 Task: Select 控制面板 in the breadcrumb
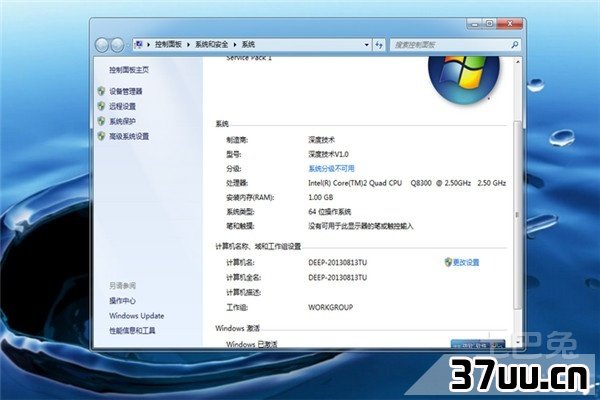[168, 44]
